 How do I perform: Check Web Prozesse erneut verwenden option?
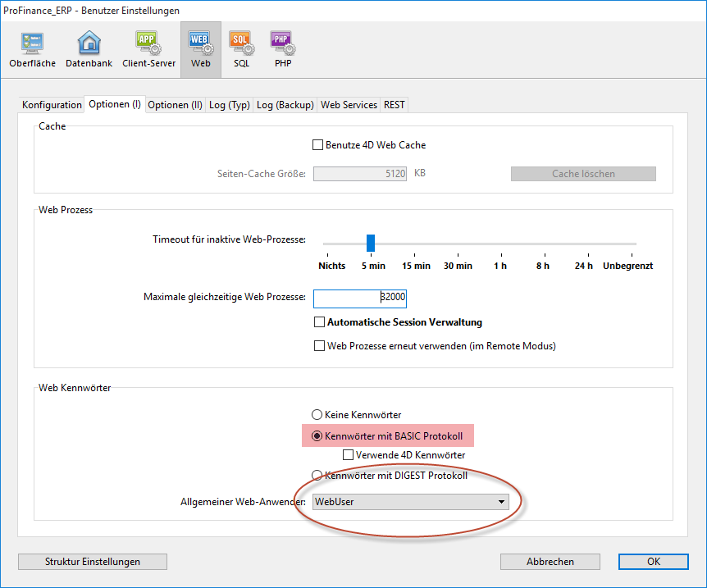[x=321, y=346]
